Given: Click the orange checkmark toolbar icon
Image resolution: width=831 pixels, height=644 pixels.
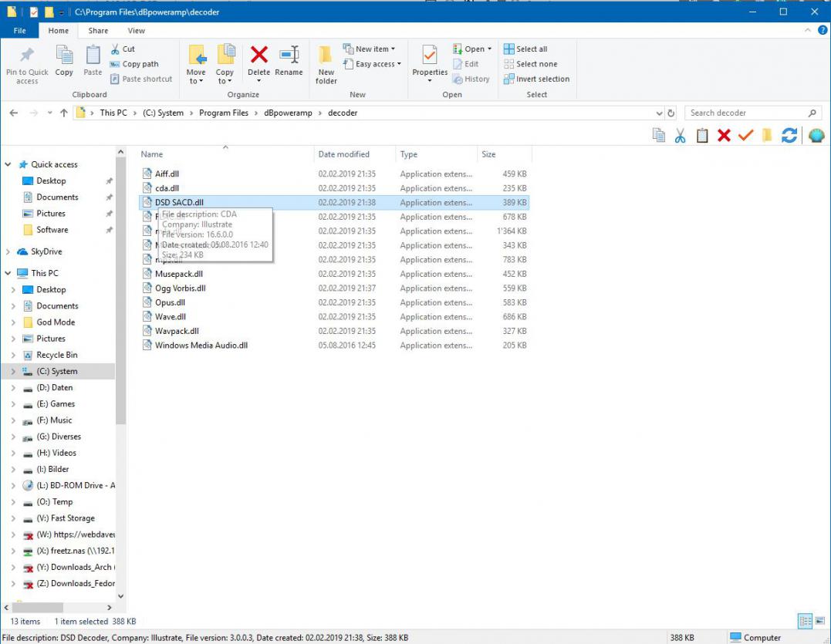Looking at the screenshot, I should tap(745, 136).
